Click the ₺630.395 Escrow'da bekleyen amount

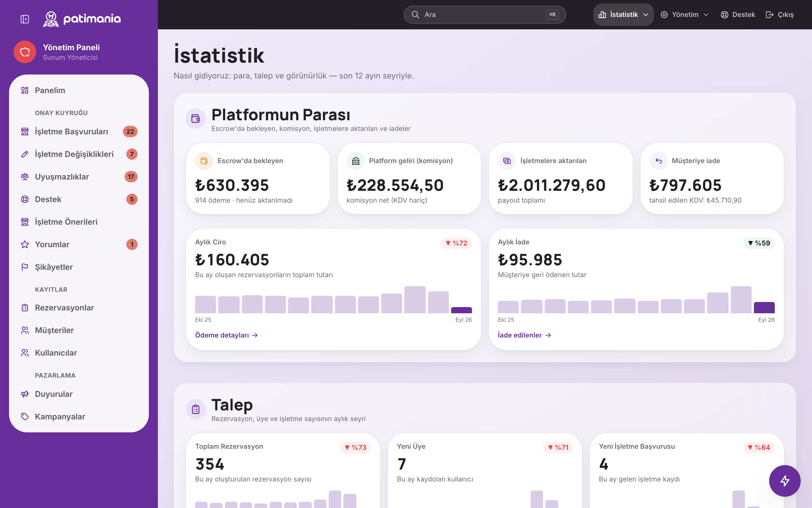point(232,185)
